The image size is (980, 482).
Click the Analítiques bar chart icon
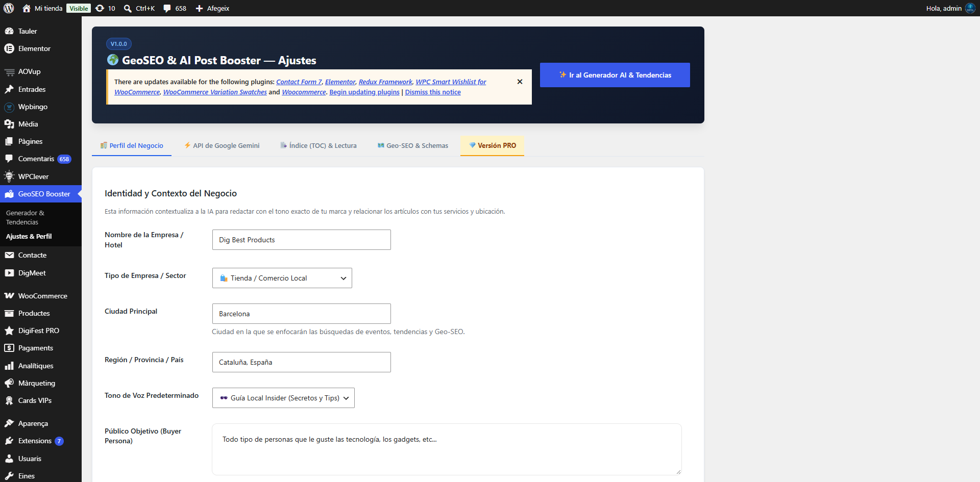(9, 366)
